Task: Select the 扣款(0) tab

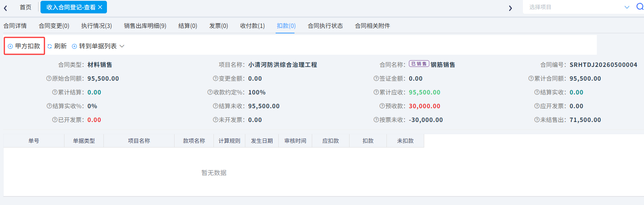Action: pyautogui.click(x=286, y=26)
